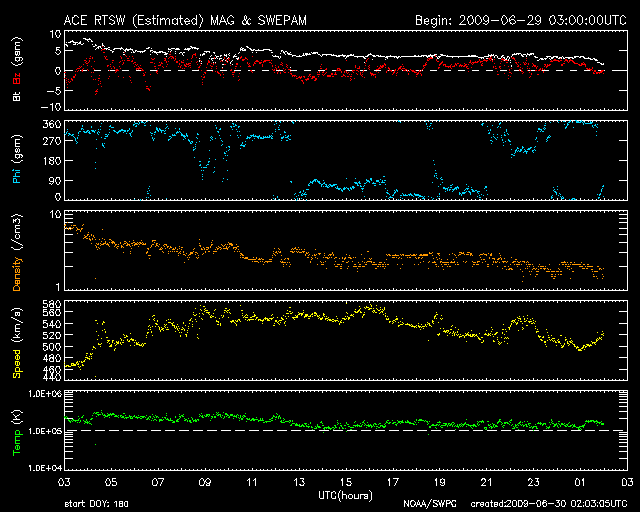Click the "09" hour label on the time axis
Image resolution: width=640 pixels, height=512 pixels.
tap(205, 483)
